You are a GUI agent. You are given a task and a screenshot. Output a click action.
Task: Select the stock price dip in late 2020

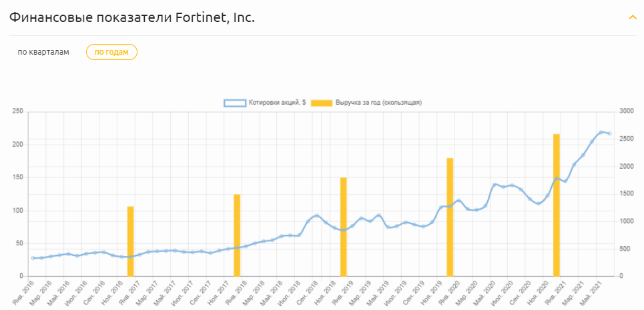click(x=539, y=203)
